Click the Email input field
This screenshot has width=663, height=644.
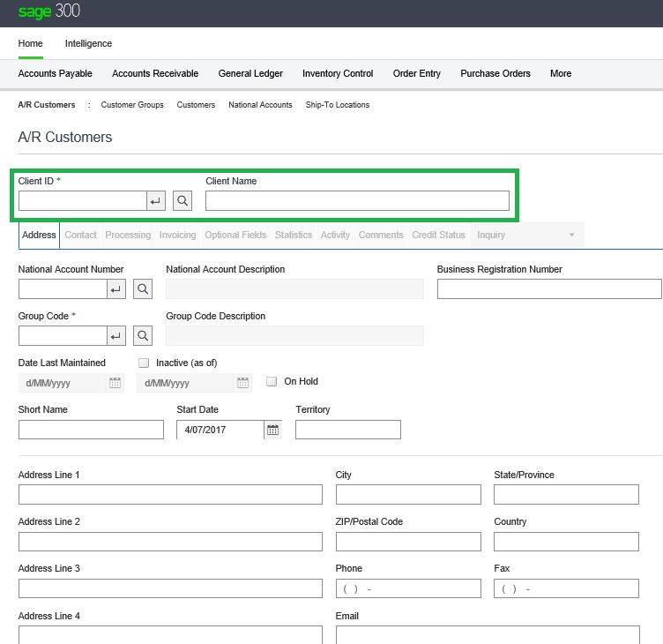488,635
